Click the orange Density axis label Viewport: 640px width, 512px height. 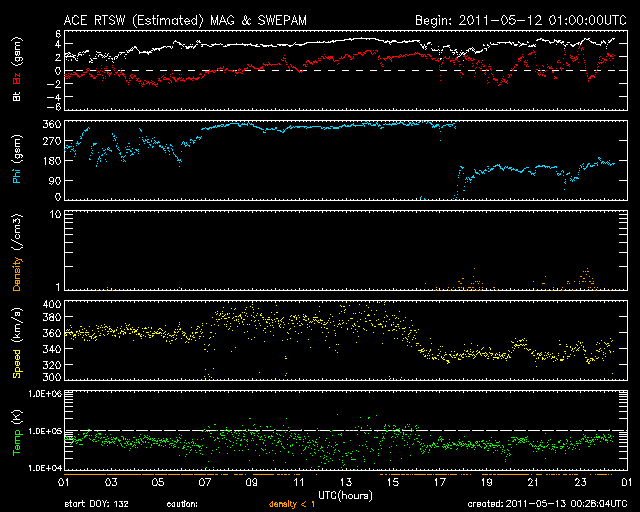(x=15, y=260)
